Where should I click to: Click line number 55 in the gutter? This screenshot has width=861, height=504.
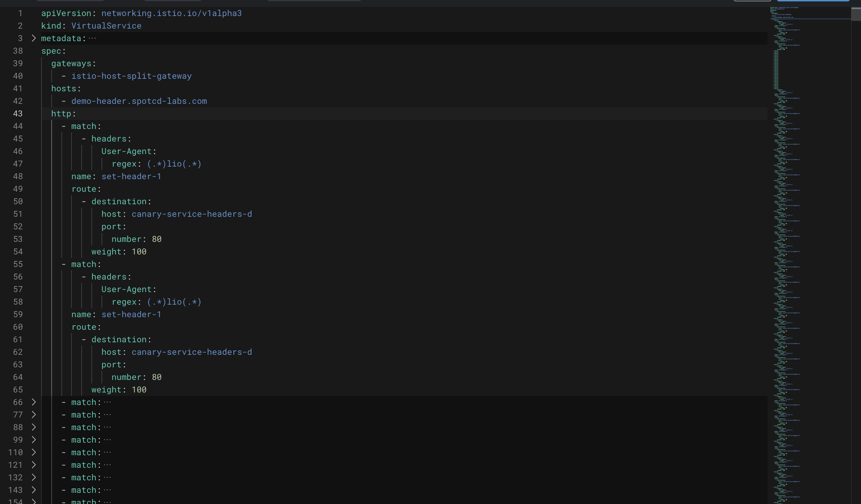tap(18, 264)
